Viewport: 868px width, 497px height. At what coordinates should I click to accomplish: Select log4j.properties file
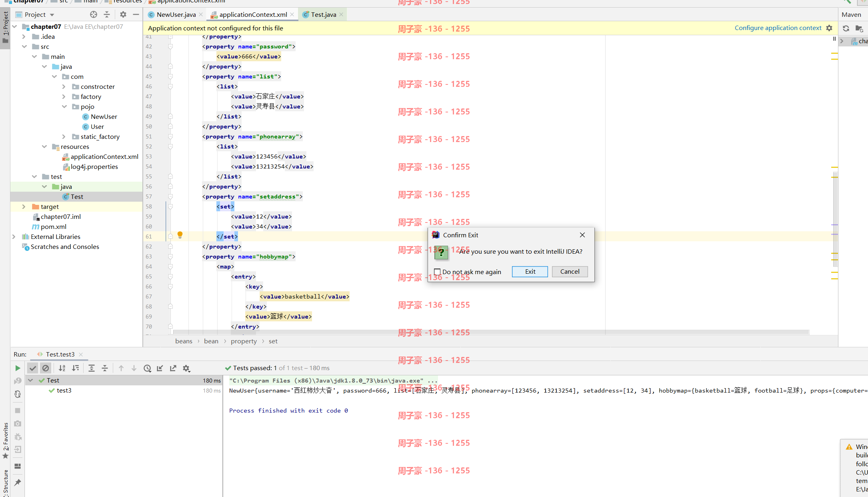94,166
